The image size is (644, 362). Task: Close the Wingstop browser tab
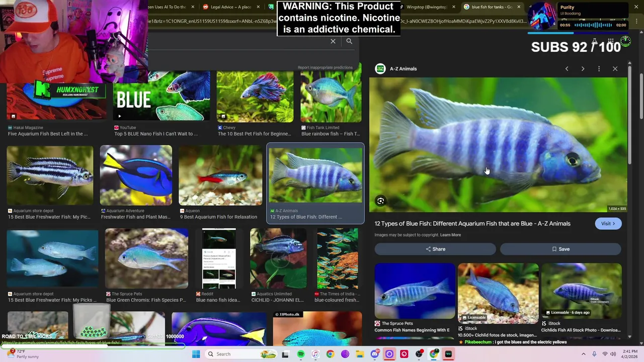pyautogui.click(x=454, y=7)
